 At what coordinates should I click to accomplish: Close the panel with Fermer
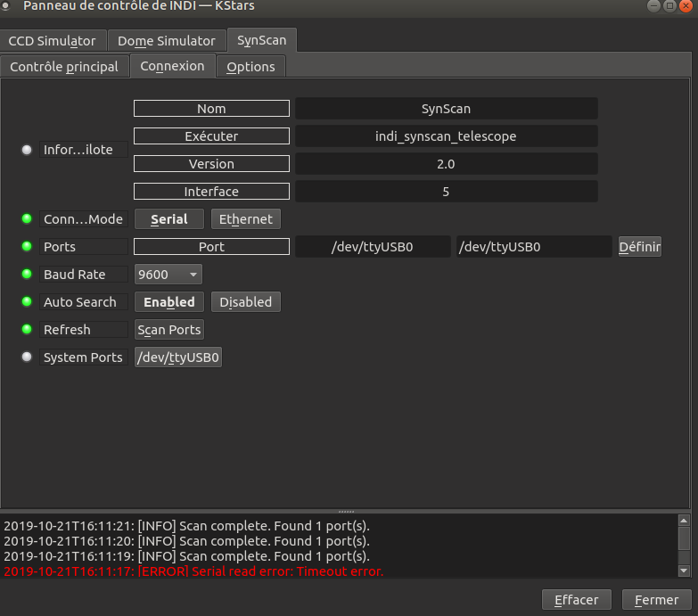coord(657,600)
